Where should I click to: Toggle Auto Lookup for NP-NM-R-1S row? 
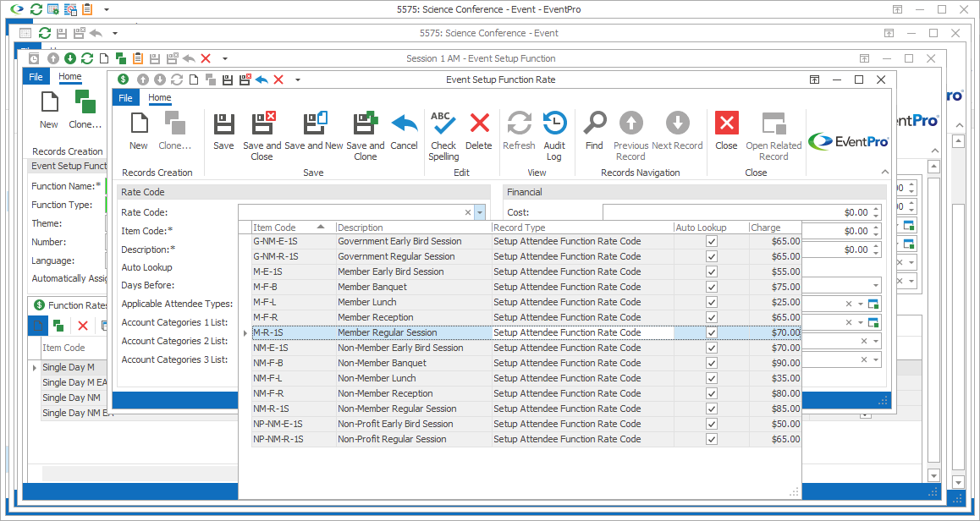click(x=711, y=439)
